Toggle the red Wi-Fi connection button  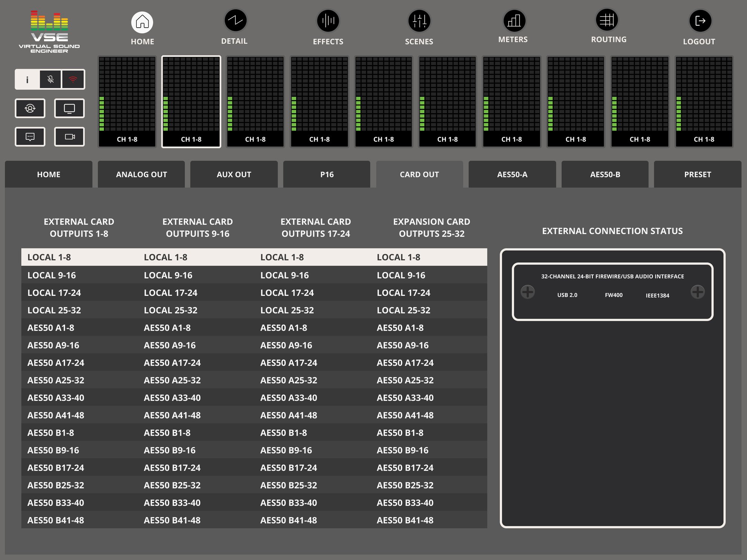(x=73, y=79)
